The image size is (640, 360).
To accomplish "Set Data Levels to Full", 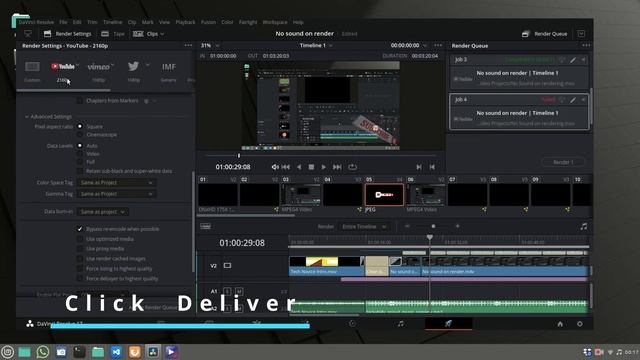I will (x=80, y=162).
